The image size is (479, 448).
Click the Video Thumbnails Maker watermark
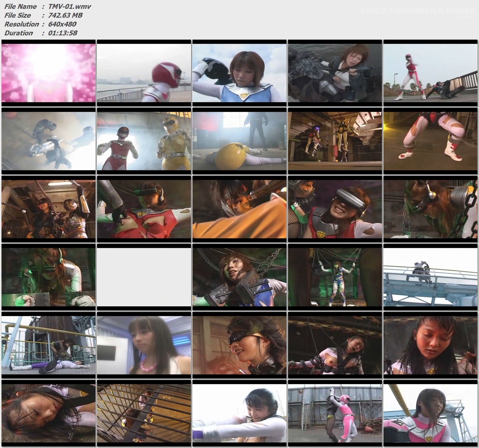(x=417, y=11)
